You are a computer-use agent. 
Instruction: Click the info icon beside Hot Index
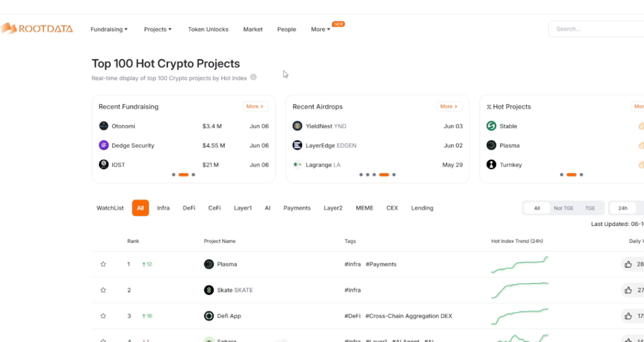(254, 77)
